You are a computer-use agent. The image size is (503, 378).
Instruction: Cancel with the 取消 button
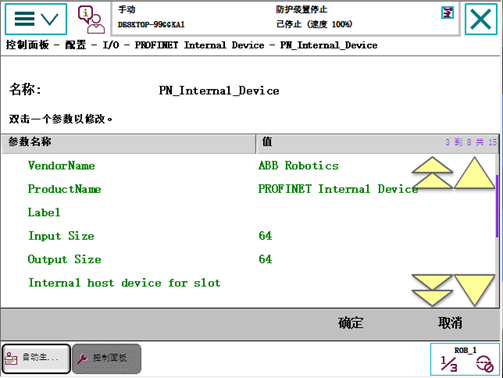450,323
